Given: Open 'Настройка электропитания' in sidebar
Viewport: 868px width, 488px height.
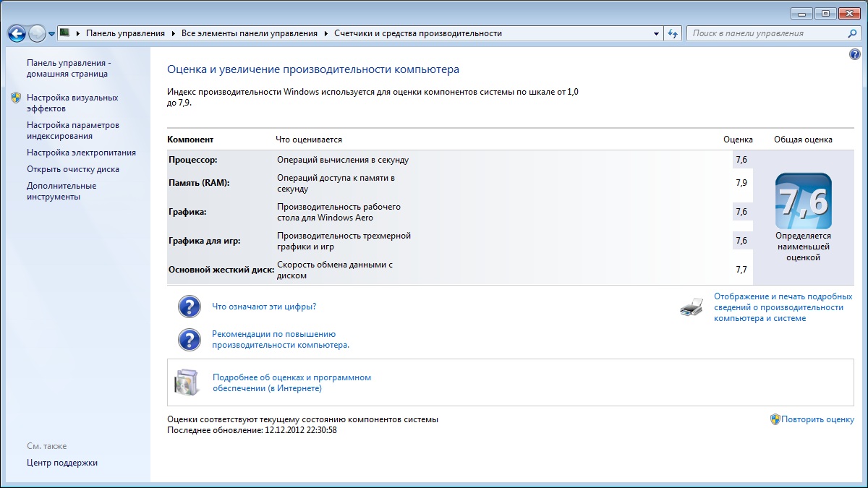Looking at the screenshot, I should [x=81, y=153].
